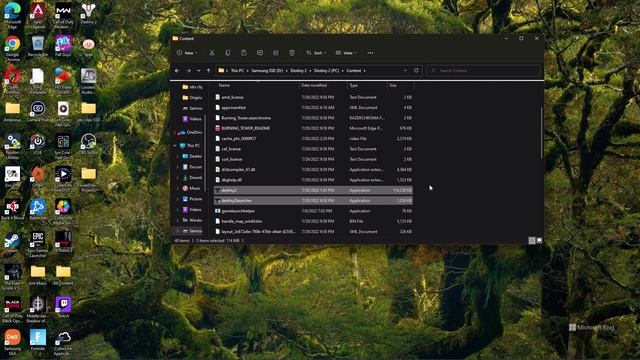Open Destiny 2 desktop shortcut

(x=88, y=14)
